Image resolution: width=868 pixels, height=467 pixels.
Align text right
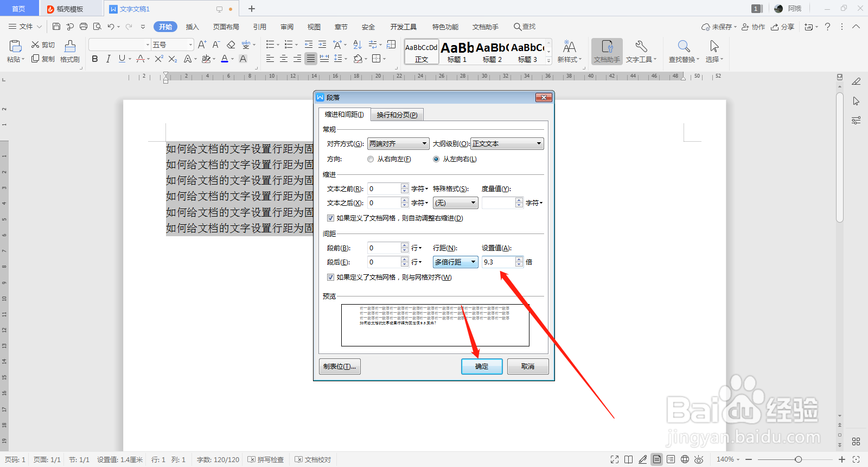(297, 59)
